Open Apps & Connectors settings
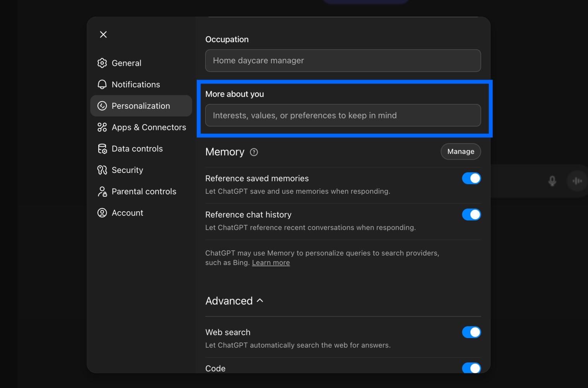Image resolution: width=588 pixels, height=388 pixels. coord(149,127)
